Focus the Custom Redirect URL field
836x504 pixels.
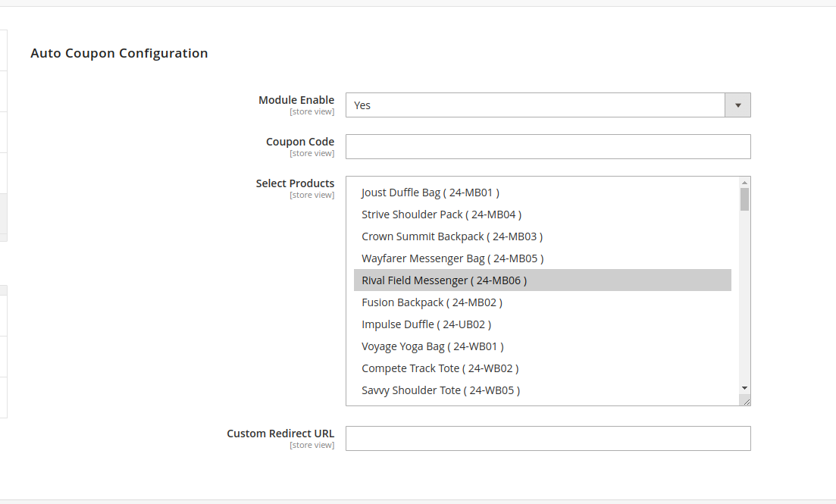547,439
